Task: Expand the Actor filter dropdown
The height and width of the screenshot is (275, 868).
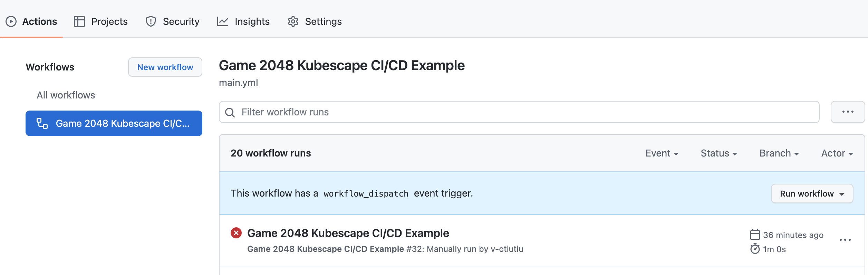Action: (837, 153)
